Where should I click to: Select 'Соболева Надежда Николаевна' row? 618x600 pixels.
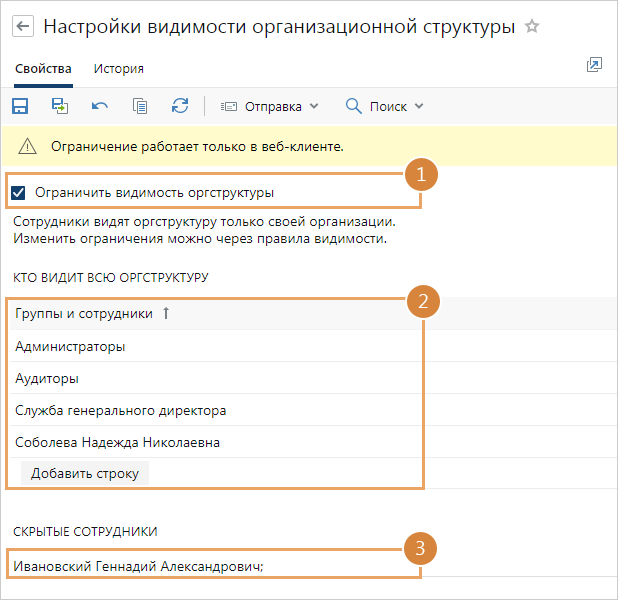coord(117,442)
